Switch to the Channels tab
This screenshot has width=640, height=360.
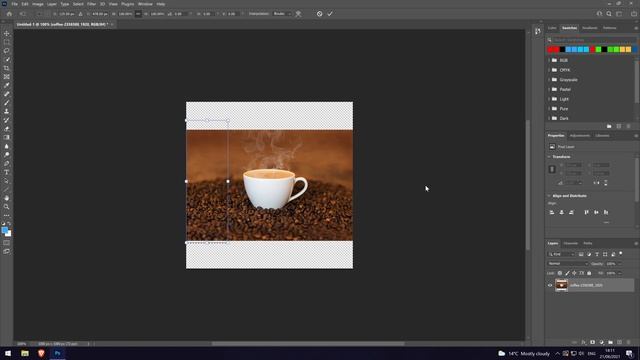coord(571,243)
